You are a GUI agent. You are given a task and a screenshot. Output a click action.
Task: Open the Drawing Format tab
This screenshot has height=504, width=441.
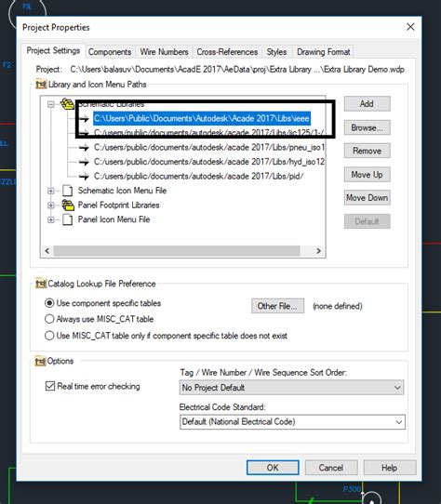(323, 52)
